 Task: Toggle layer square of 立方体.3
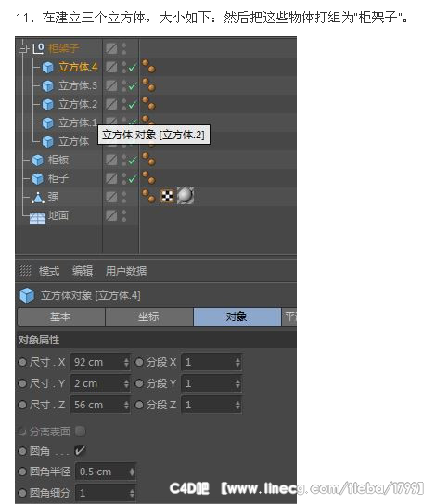(111, 85)
